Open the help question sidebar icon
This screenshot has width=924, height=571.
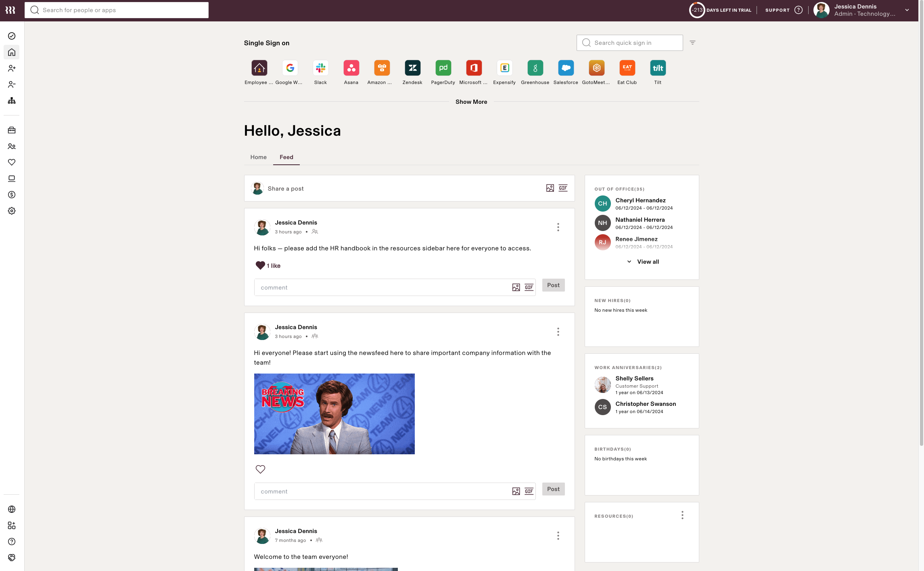click(x=12, y=542)
